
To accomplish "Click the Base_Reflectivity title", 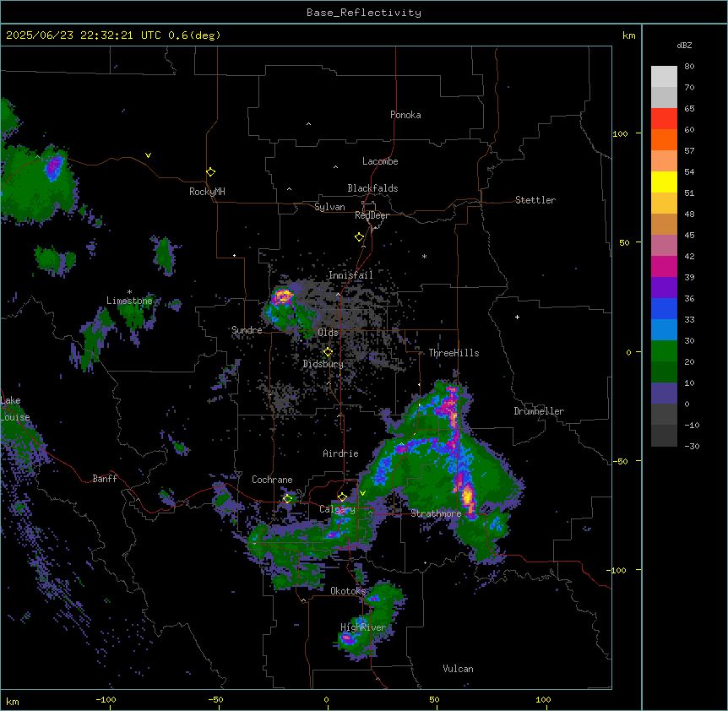I will 364,13.
